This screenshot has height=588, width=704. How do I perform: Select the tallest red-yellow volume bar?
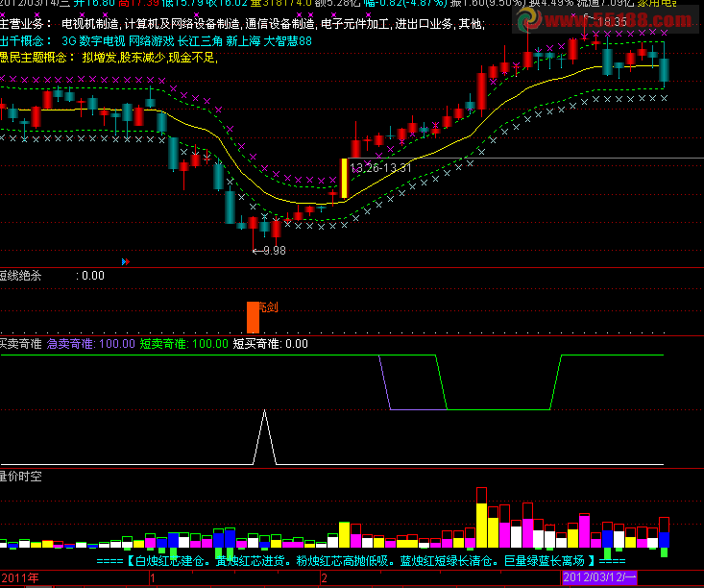click(x=481, y=517)
